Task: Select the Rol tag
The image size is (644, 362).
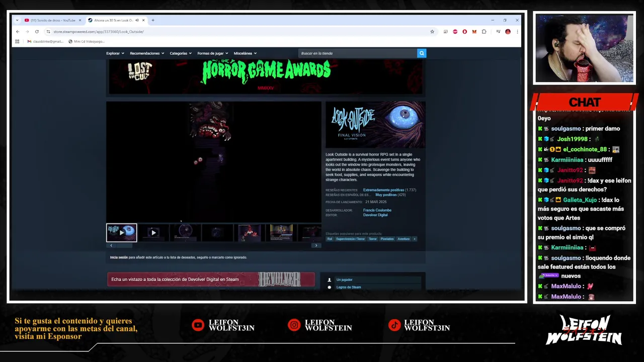Action: pos(330,239)
